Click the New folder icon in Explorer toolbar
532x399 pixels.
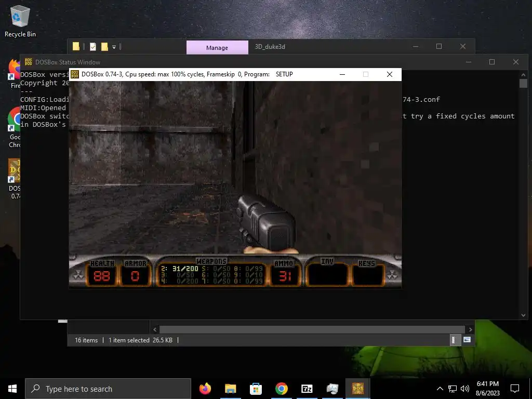click(104, 46)
